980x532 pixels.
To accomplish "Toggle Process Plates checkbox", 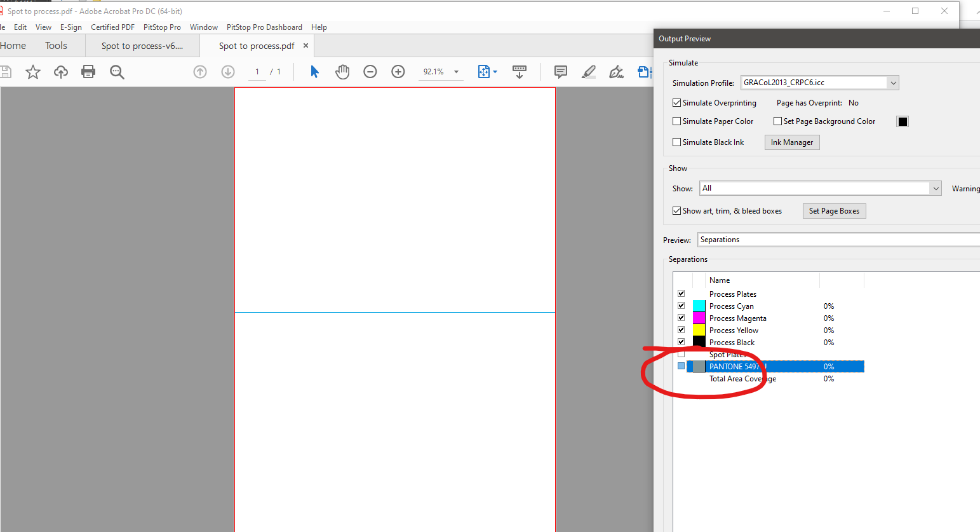I will [681, 294].
